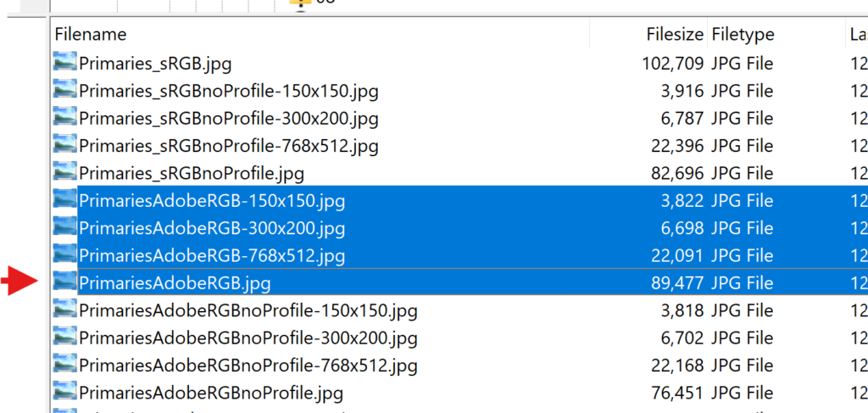Viewport: 868px width, 413px height.
Task: Click image icon of Primaries_sRGB.jpg
Action: (x=64, y=61)
